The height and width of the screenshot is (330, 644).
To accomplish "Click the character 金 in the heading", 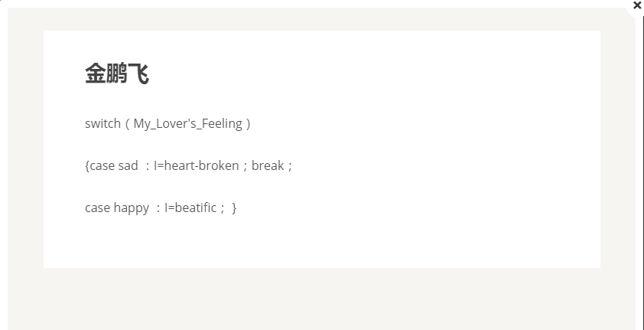I will (x=96, y=74).
